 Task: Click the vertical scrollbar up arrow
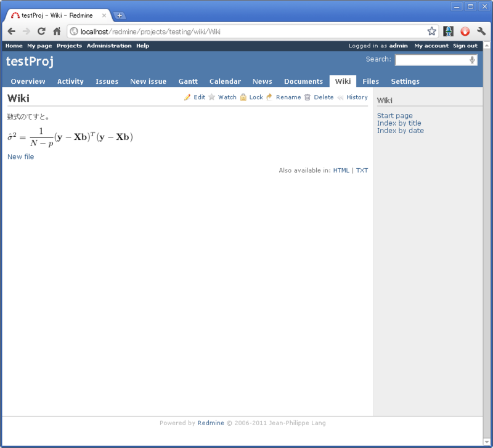click(486, 46)
